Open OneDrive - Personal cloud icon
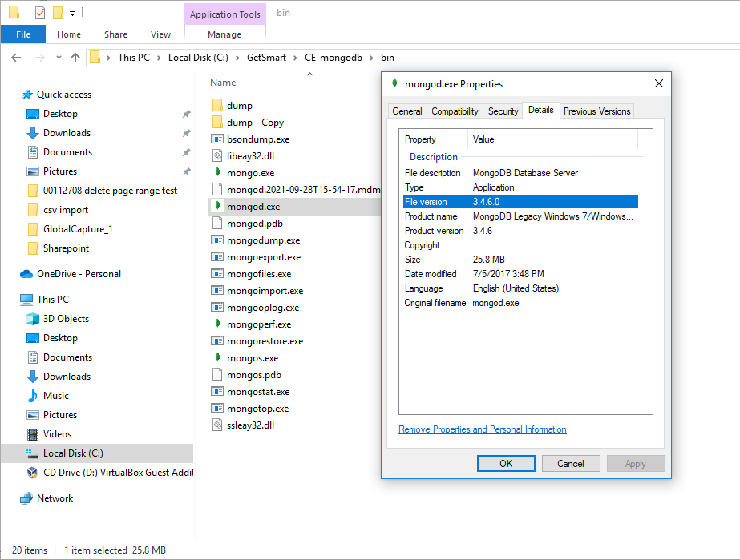740x560 pixels. [x=26, y=274]
